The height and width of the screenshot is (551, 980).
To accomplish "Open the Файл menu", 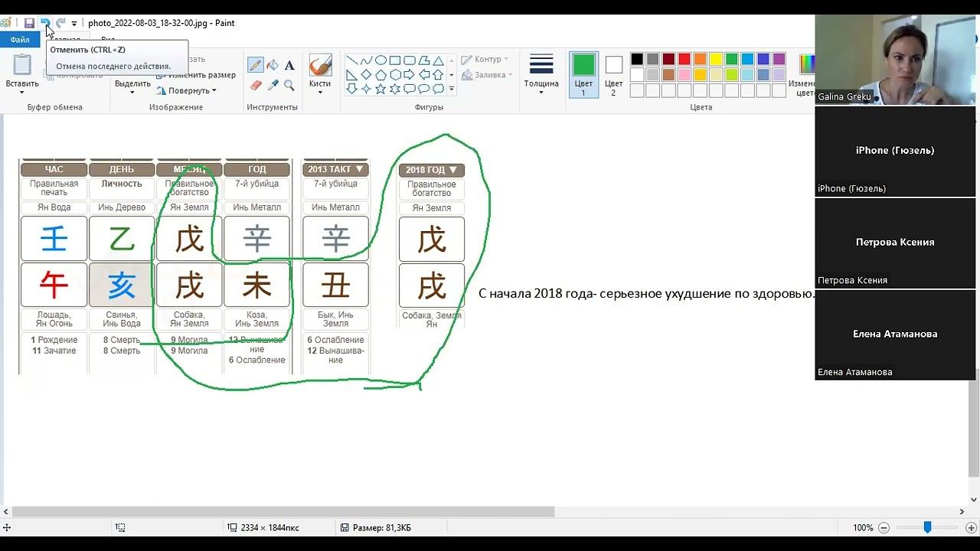I will [20, 40].
